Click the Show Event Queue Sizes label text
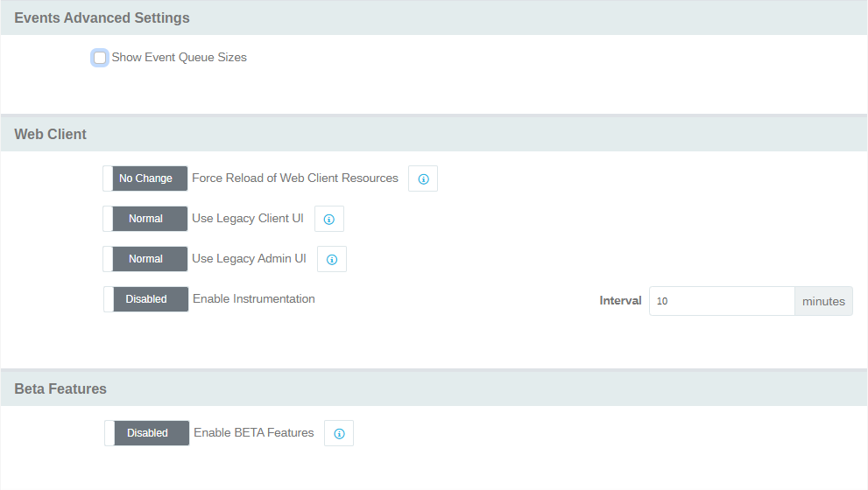This screenshot has width=868, height=490. click(x=180, y=58)
